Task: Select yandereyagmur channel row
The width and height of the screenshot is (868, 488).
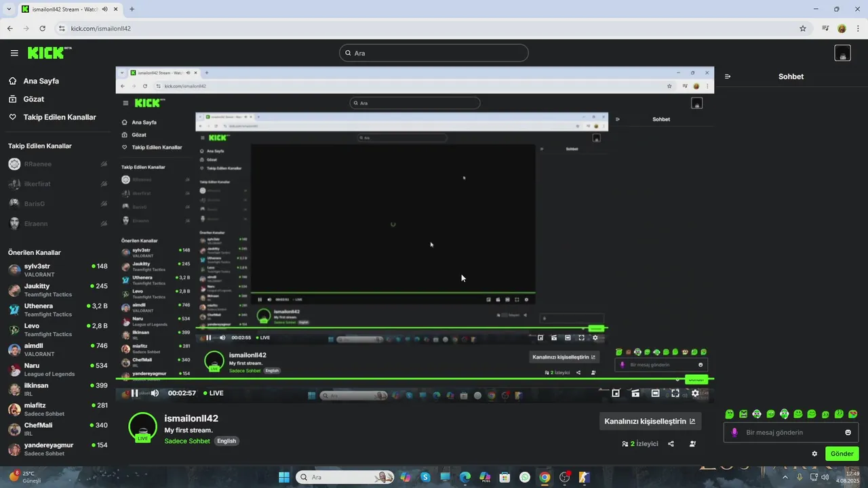Action: (x=58, y=449)
